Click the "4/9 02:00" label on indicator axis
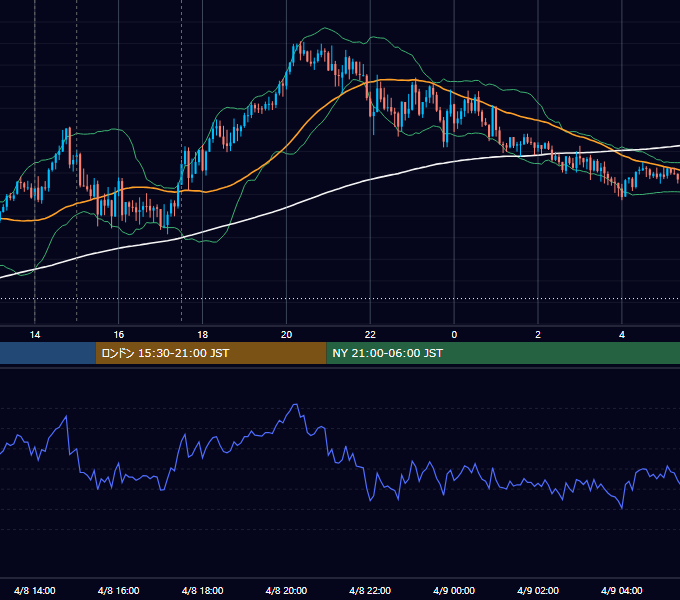 click(x=538, y=590)
